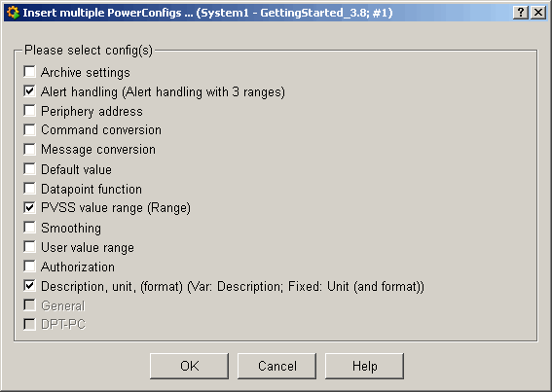
Task: Check the User value range option
Action: coord(29,247)
